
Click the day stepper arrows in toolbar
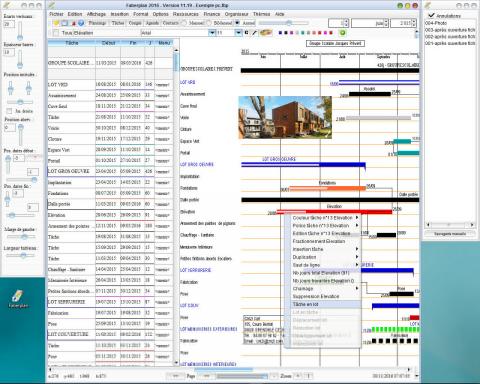click(346, 23)
